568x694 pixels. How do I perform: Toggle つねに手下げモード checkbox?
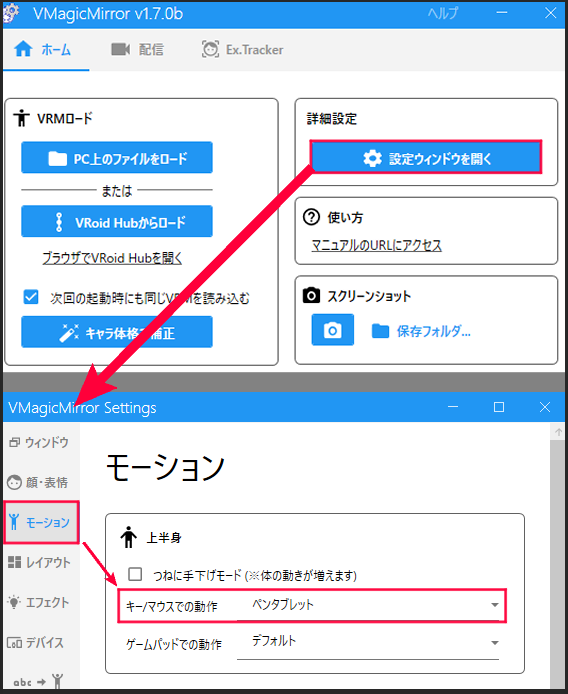click(x=135, y=574)
